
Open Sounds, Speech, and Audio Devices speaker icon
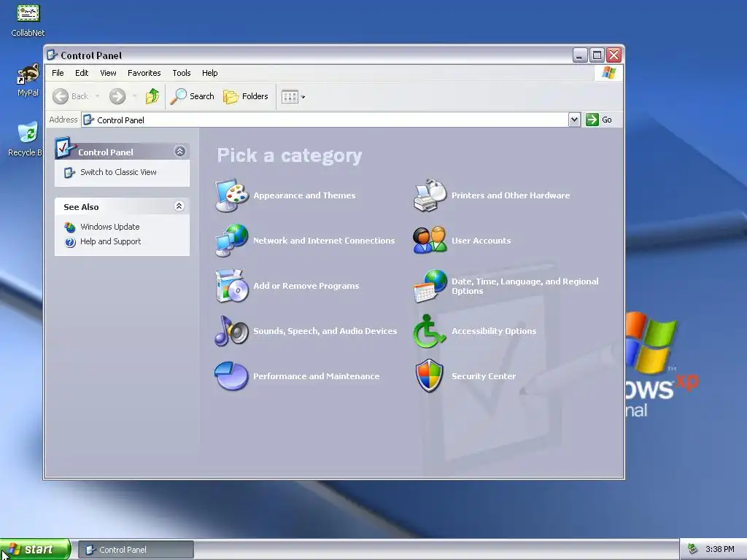[231, 331]
